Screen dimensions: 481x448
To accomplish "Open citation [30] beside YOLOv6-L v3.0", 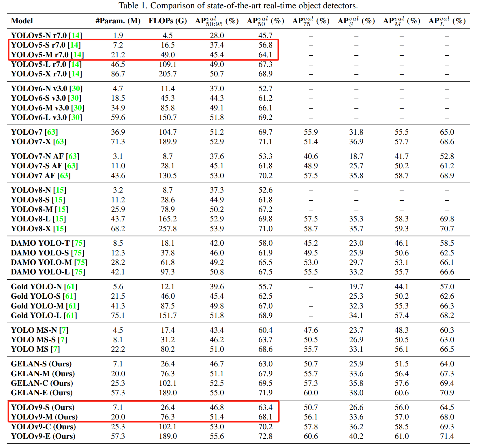I will [x=76, y=117].
